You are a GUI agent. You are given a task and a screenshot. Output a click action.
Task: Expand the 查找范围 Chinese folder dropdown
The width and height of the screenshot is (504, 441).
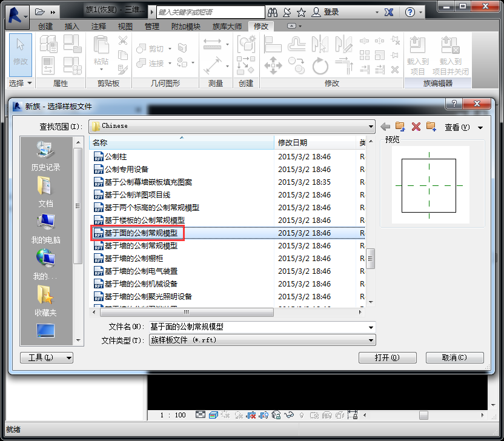click(371, 126)
